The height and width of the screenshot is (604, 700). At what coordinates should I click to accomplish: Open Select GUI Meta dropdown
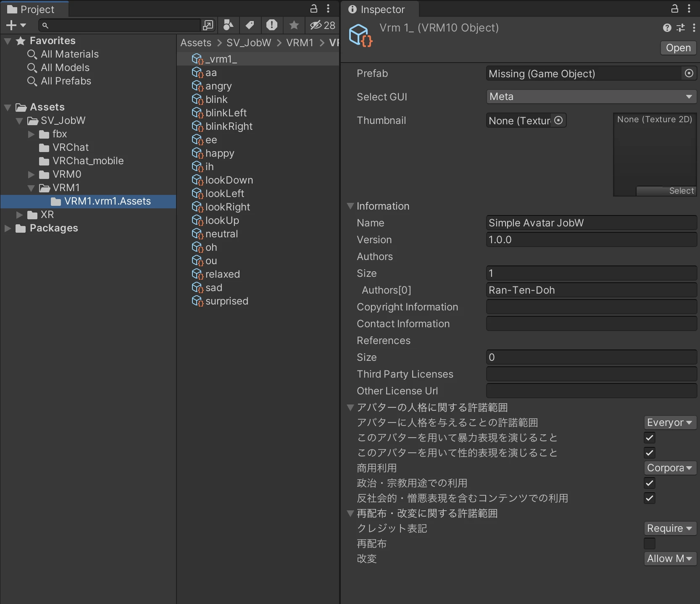click(x=591, y=97)
